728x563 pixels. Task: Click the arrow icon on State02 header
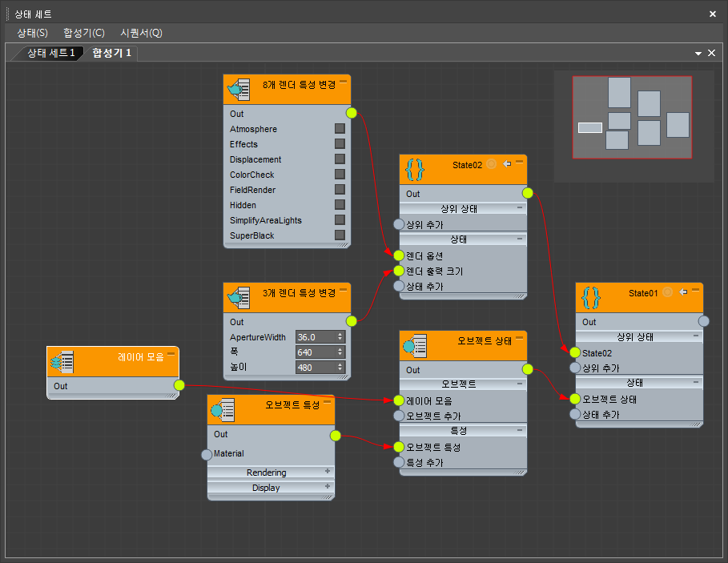[x=507, y=164]
